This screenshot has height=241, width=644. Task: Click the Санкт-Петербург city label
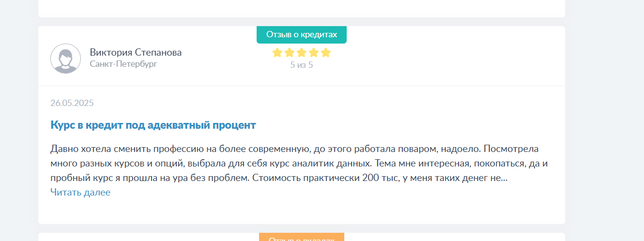coord(123,64)
